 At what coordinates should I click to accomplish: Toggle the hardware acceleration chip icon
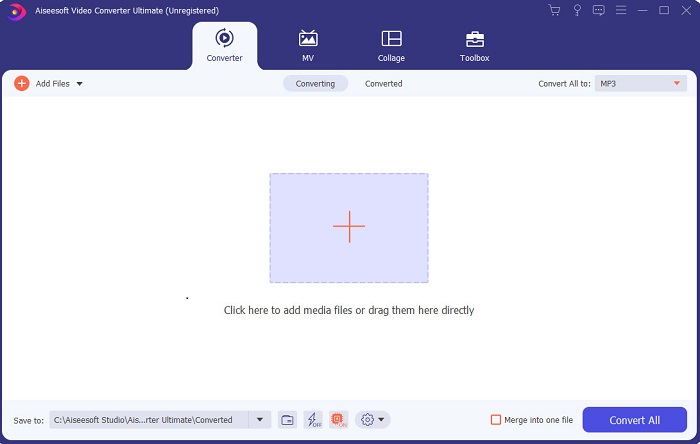coord(338,420)
